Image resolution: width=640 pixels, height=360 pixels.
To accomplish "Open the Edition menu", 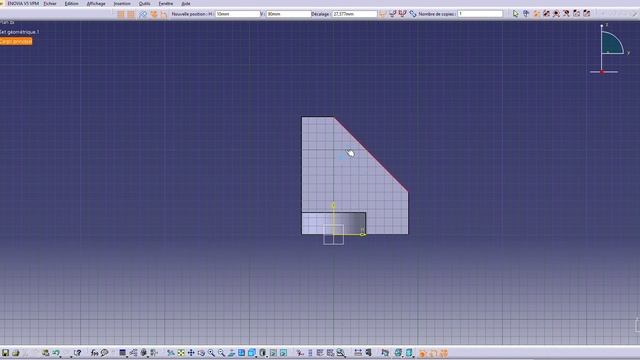I will coord(71,3).
